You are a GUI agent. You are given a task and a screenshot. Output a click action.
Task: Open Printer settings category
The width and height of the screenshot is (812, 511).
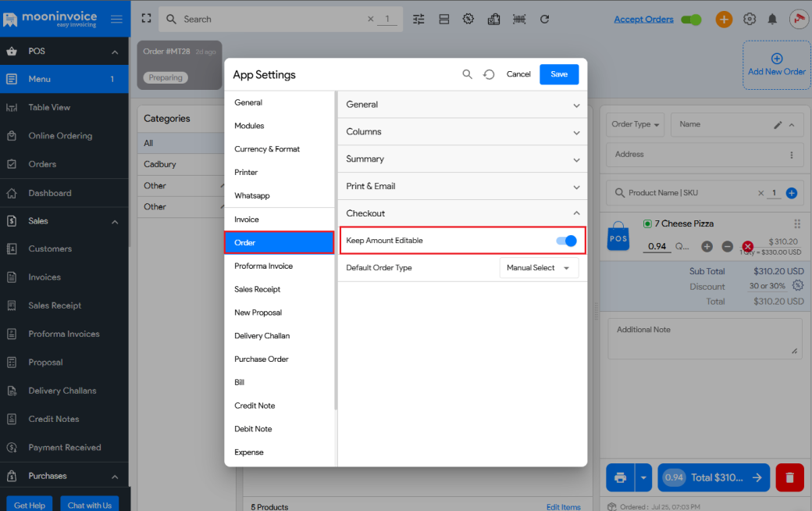click(x=246, y=172)
